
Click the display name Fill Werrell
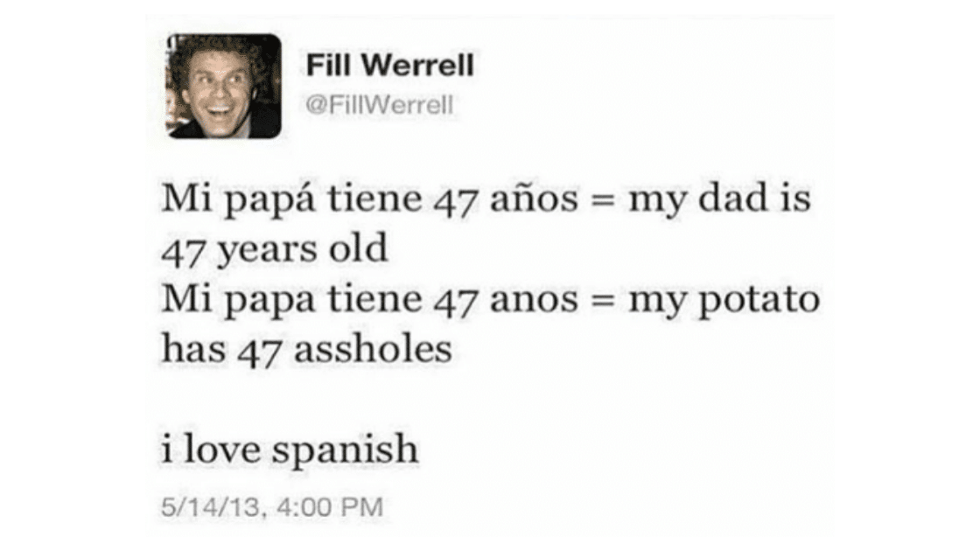pos(390,65)
